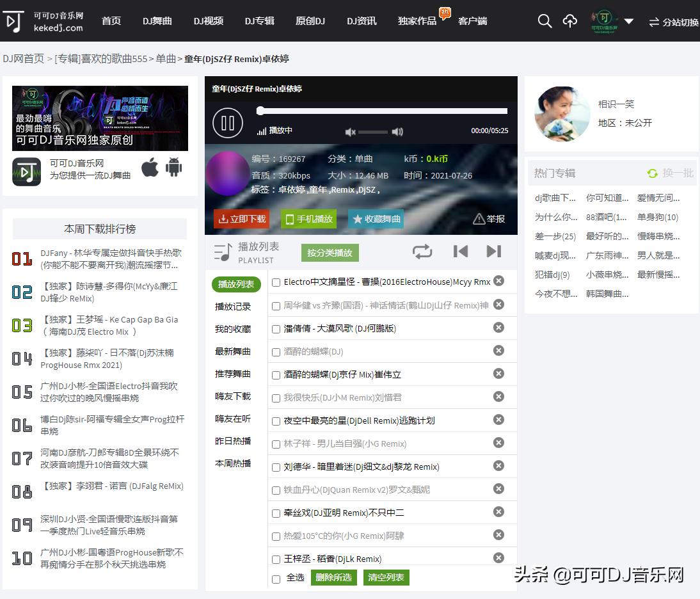Check the 酒醉的蝴蝶(DJ) checkbox

tap(276, 352)
